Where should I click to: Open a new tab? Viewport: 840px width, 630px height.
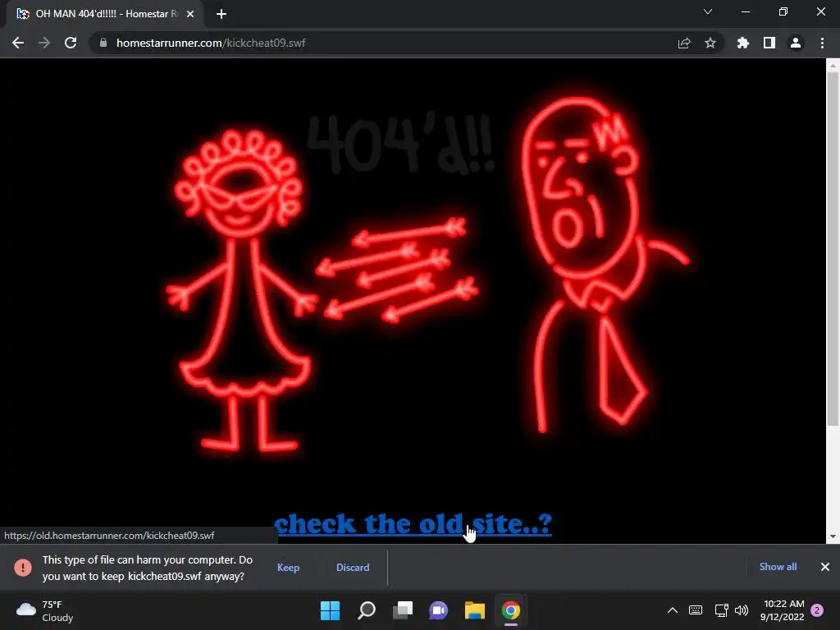click(x=221, y=14)
